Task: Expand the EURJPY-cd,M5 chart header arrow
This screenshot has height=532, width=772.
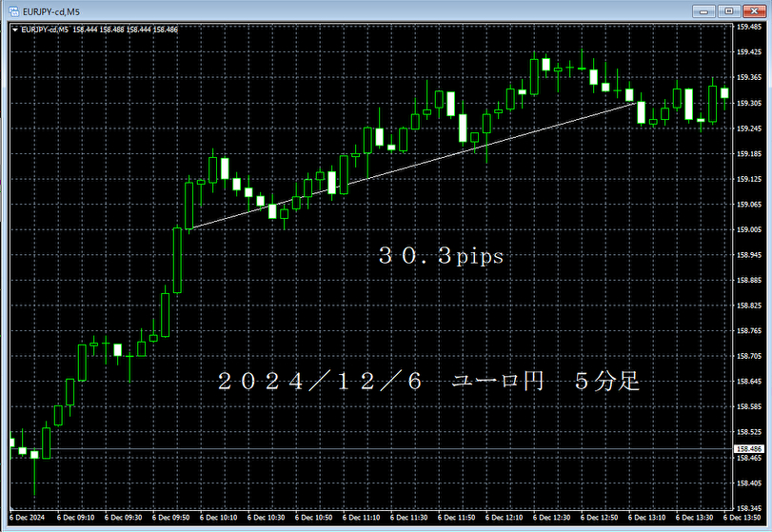Action: (x=15, y=30)
